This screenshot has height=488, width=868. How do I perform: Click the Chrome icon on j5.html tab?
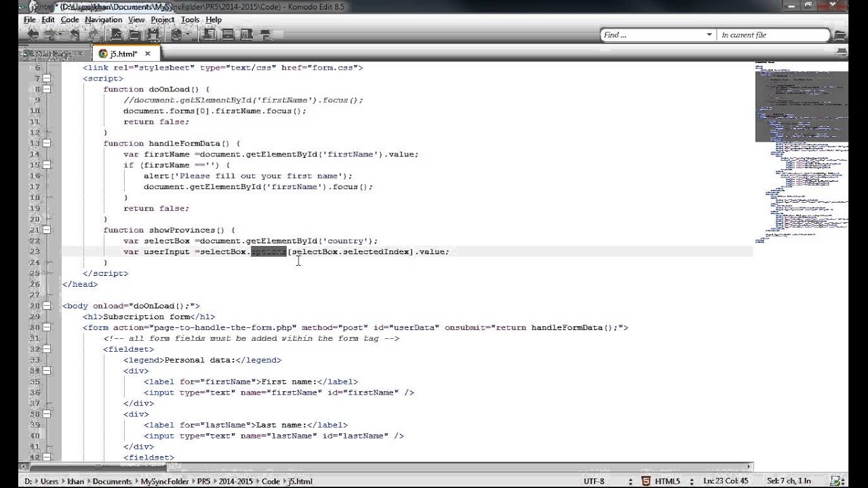pyautogui.click(x=103, y=54)
